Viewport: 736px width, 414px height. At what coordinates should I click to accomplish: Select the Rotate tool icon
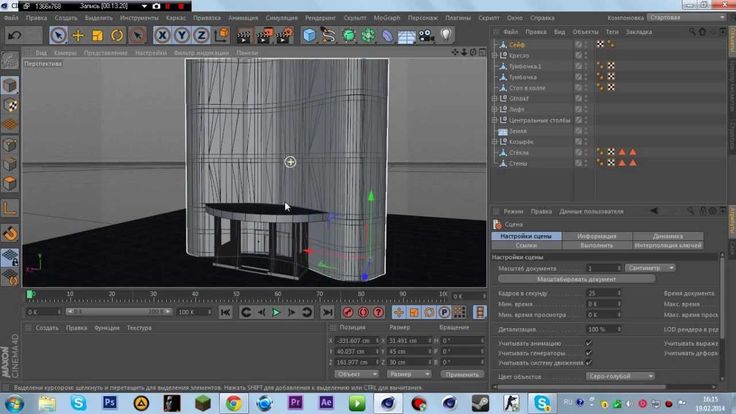click(117, 35)
